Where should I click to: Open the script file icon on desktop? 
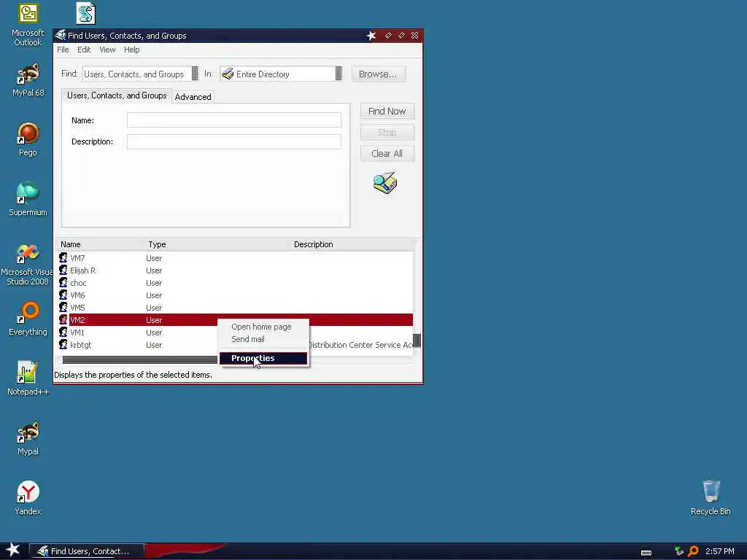(86, 13)
